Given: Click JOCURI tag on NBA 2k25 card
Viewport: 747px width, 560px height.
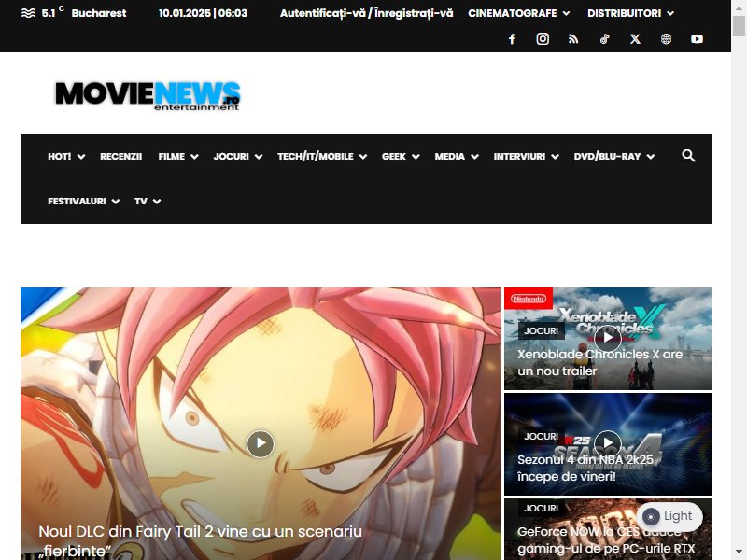Looking at the screenshot, I should [542, 436].
